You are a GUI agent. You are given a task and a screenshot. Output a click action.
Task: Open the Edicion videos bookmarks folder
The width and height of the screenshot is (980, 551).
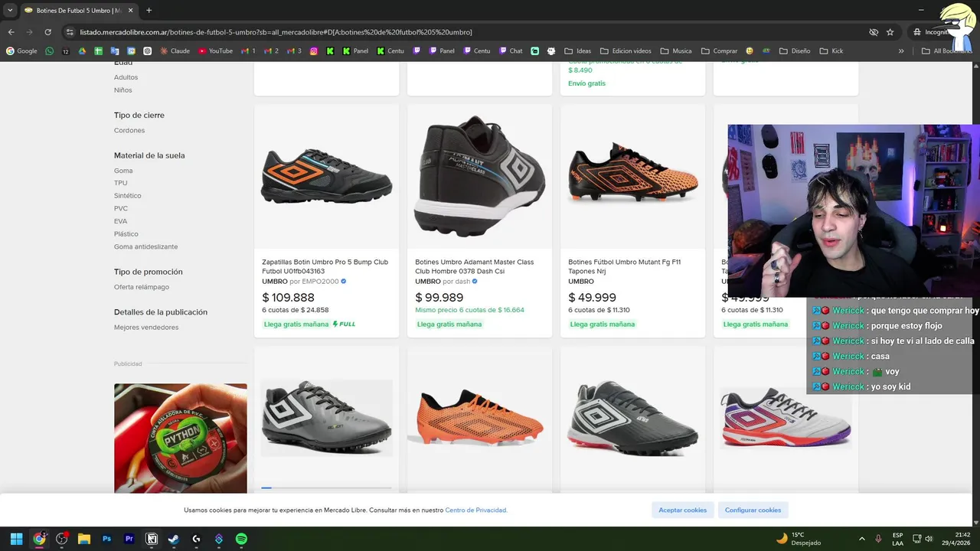click(x=626, y=51)
